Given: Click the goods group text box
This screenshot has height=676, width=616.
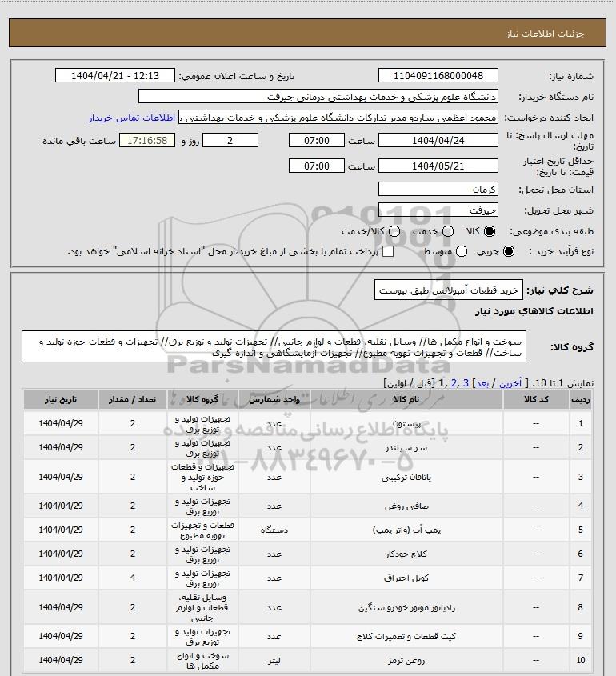Looking at the screenshot, I should tap(274, 347).
